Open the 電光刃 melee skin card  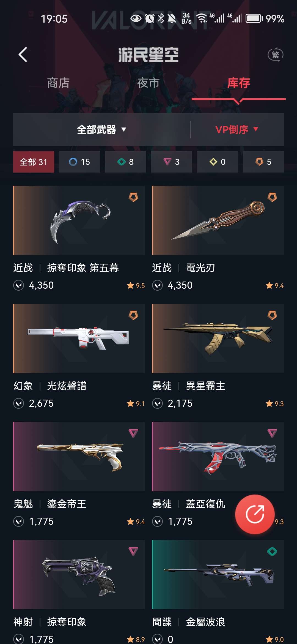(218, 239)
